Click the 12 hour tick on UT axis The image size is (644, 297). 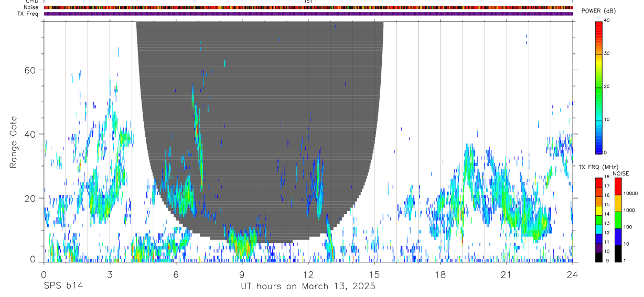coord(308,274)
